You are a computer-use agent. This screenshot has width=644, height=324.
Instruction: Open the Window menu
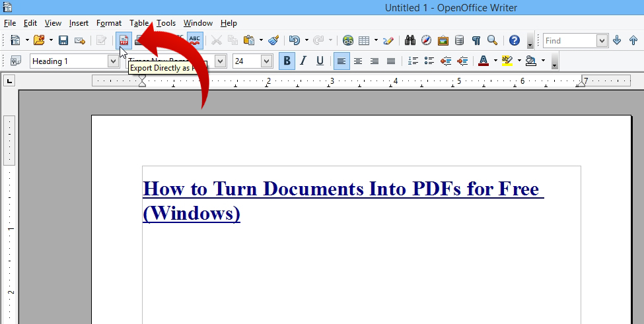click(x=198, y=23)
